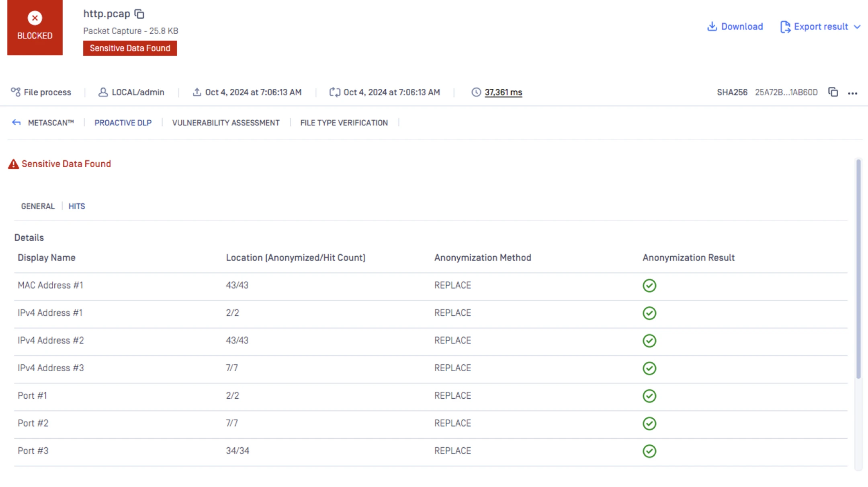868x487 pixels.
Task: Click the vertical scrollbar in details panel
Action: click(858, 269)
